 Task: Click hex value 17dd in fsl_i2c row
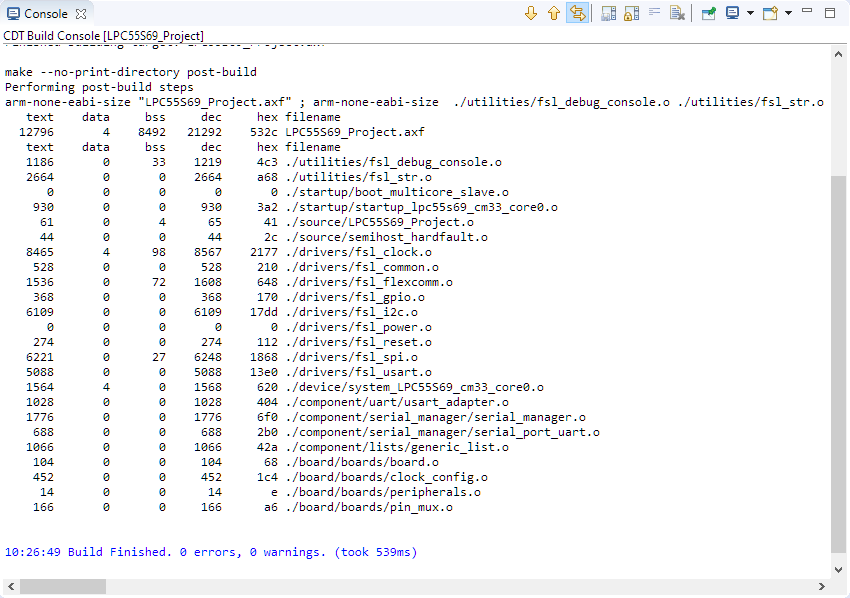point(263,312)
